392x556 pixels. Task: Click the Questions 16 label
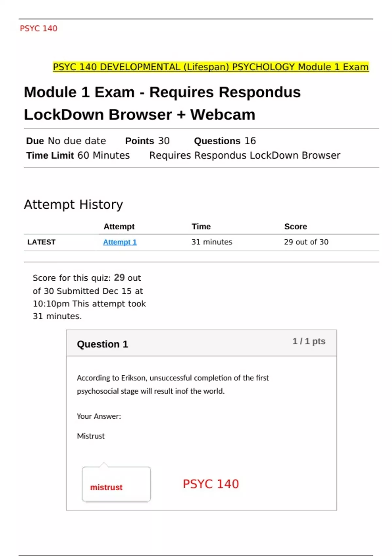point(225,141)
